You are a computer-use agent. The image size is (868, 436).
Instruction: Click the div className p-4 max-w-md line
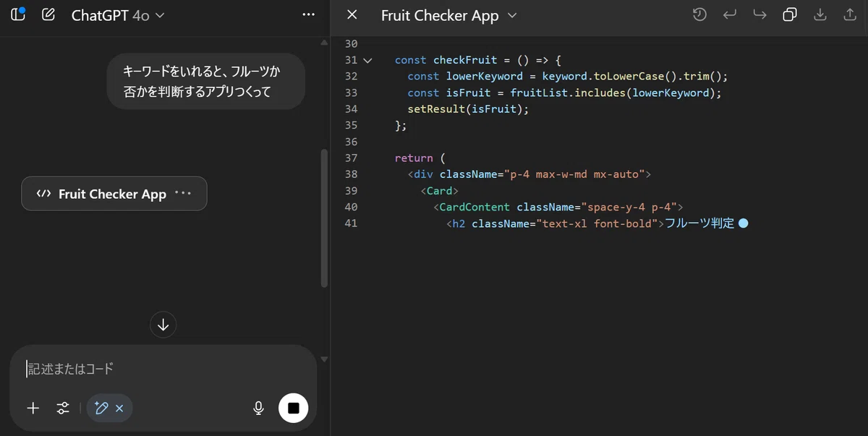pyautogui.click(x=529, y=174)
